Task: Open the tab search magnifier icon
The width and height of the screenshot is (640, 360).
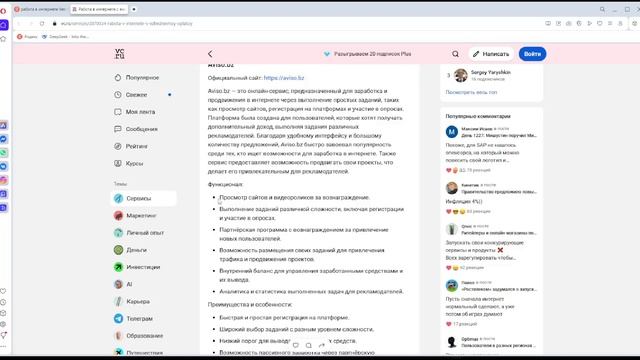Action: [602, 9]
